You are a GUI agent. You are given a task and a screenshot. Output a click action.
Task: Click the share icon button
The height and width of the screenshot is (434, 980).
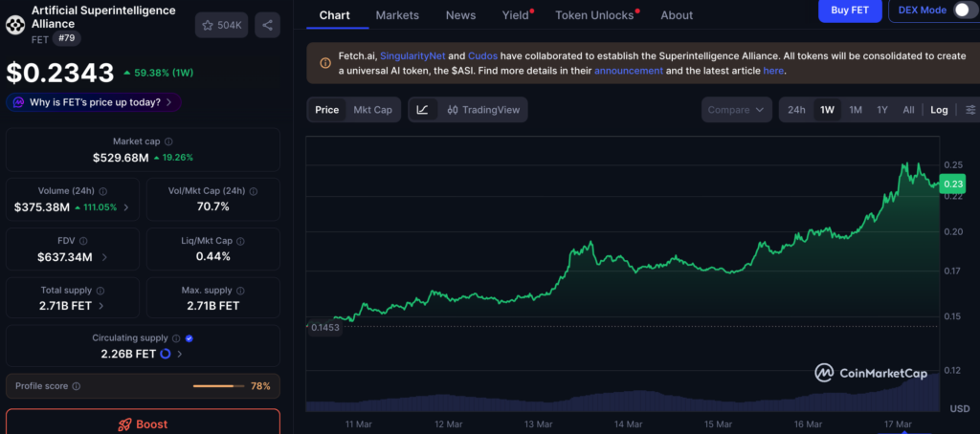(x=268, y=25)
